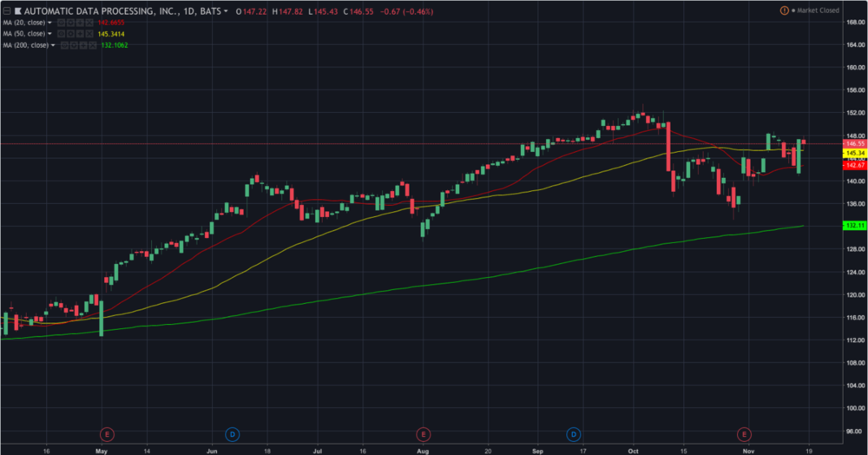Open settings for the MA (20, close) indicator
This screenshot has width=868, height=455.
tap(70, 22)
